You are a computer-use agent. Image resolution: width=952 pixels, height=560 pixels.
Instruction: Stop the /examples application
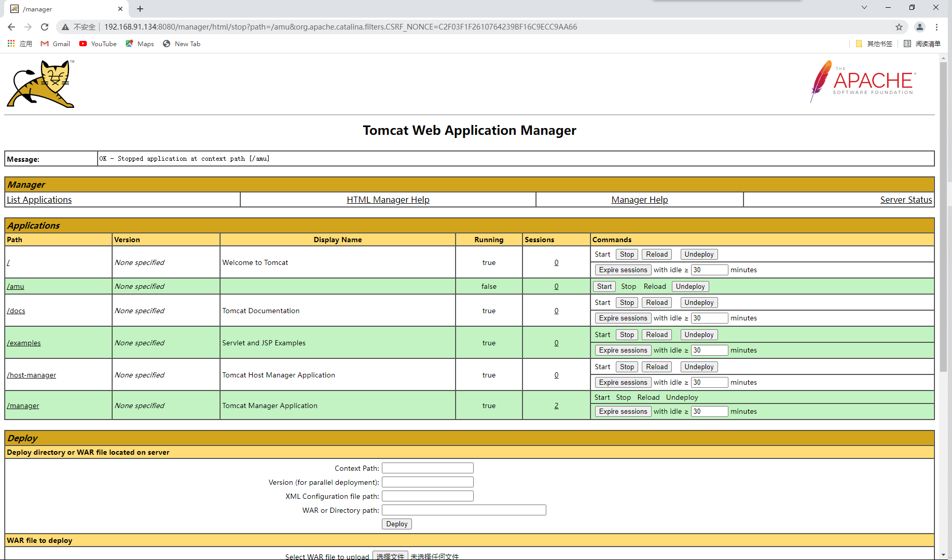[x=627, y=334]
